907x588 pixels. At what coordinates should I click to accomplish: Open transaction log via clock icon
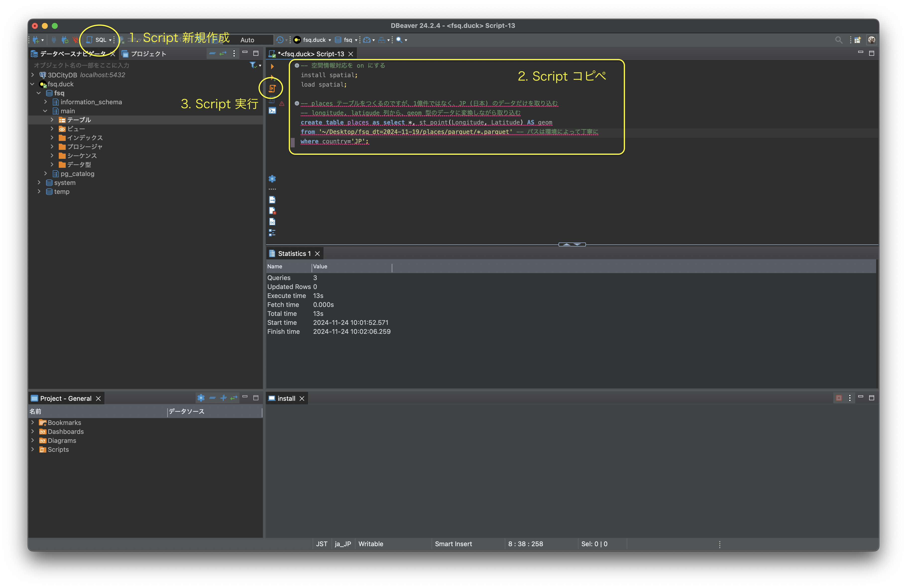(280, 40)
